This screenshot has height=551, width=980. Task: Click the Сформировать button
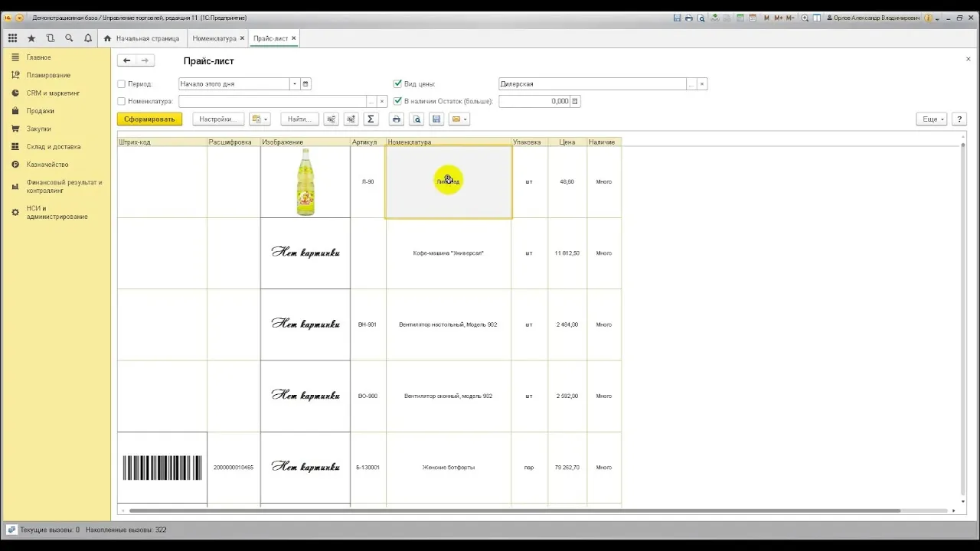(149, 119)
